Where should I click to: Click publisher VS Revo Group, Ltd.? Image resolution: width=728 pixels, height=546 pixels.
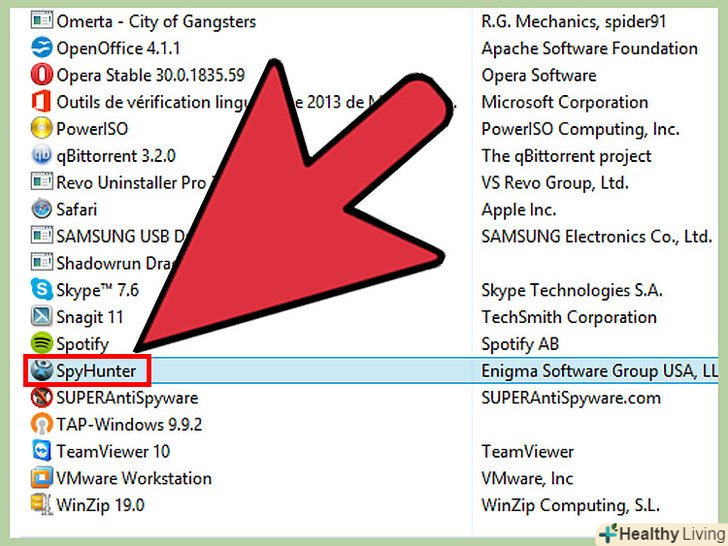point(555,183)
